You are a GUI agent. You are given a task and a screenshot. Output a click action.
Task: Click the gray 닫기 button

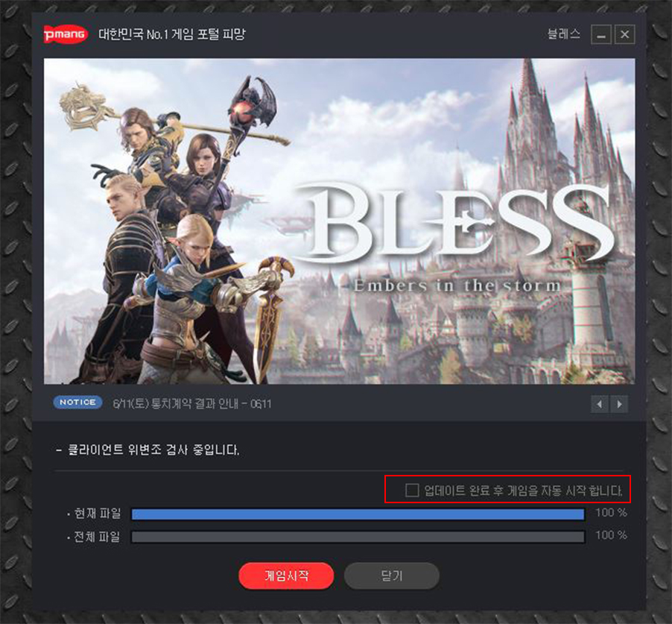click(x=392, y=576)
